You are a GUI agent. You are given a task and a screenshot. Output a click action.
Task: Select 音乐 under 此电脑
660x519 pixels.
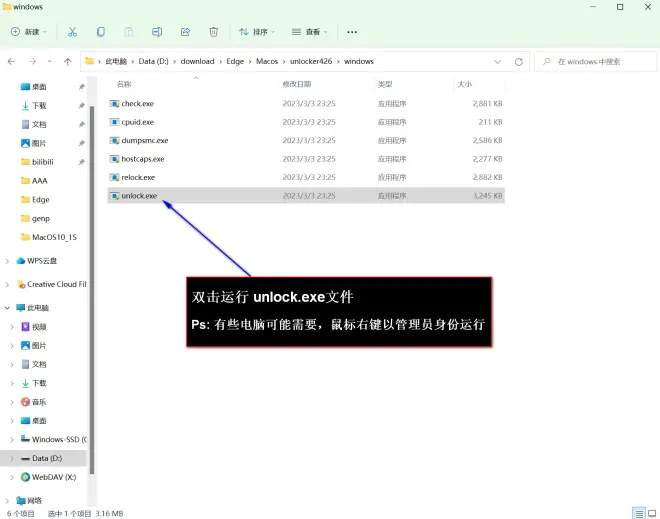coord(39,402)
